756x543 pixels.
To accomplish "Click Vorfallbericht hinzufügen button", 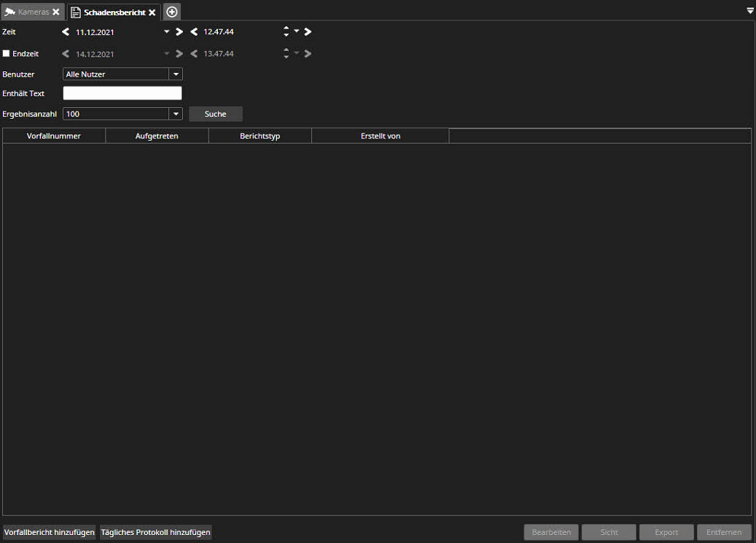I will pyautogui.click(x=50, y=532).
